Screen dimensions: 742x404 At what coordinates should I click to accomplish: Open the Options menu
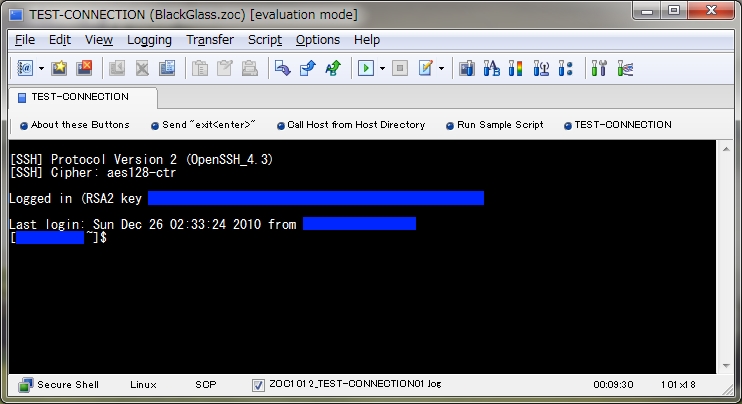318,40
